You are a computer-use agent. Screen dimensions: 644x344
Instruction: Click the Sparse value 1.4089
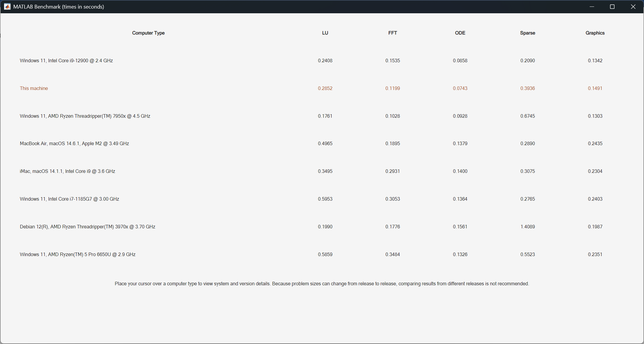(x=527, y=227)
